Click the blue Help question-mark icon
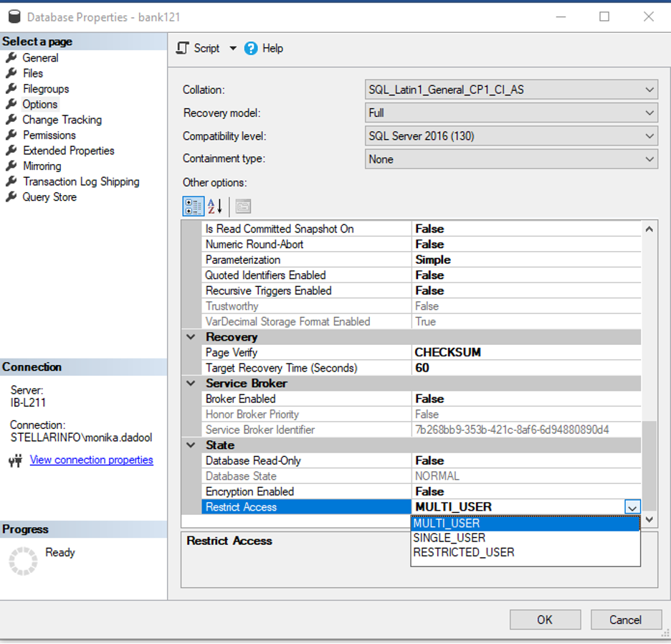The image size is (671, 644). coord(251,48)
